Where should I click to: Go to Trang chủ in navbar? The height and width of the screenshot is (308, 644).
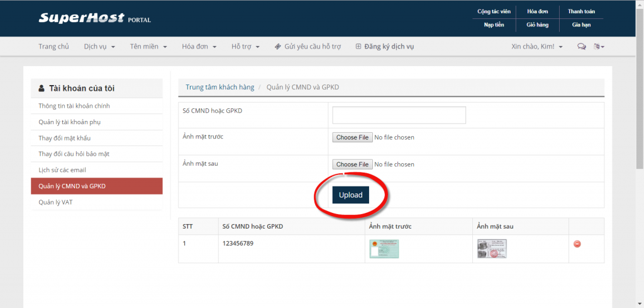(x=53, y=47)
